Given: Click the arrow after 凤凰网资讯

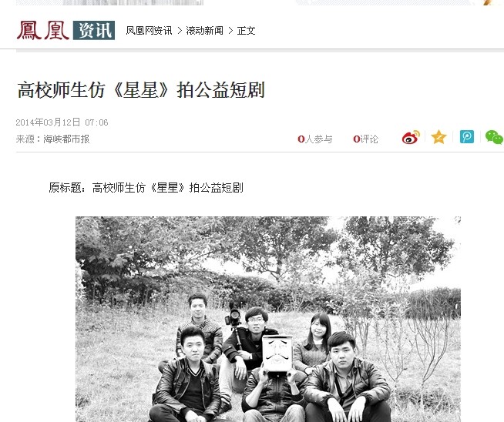Looking at the screenshot, I should click(x=180, y=31).
